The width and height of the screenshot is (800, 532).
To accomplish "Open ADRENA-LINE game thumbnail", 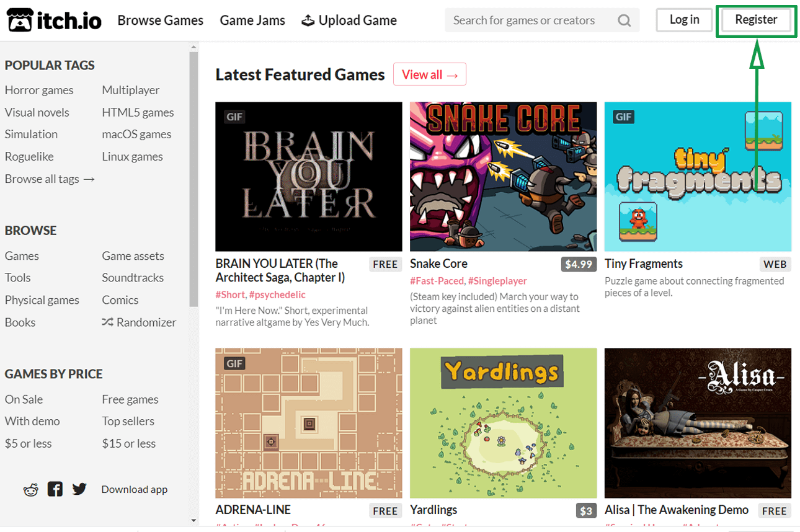I will click(x=309, y=423).
